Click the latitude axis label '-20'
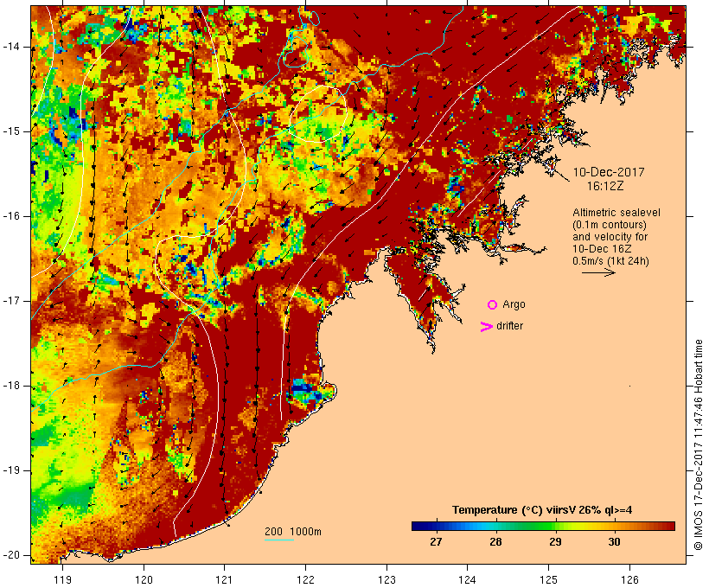 click(11, 555)
